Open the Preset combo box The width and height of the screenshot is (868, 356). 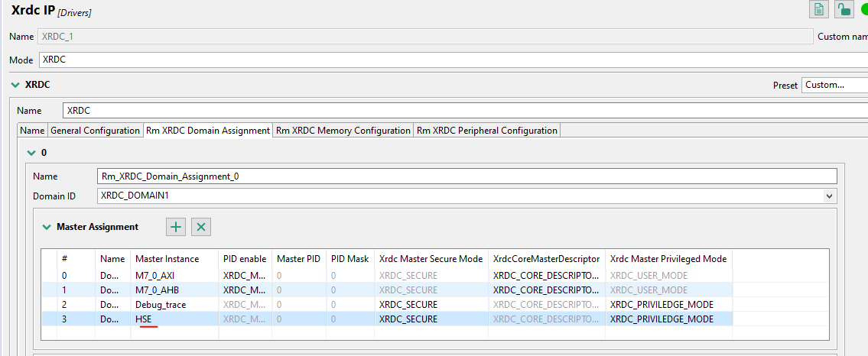[834, 85]
